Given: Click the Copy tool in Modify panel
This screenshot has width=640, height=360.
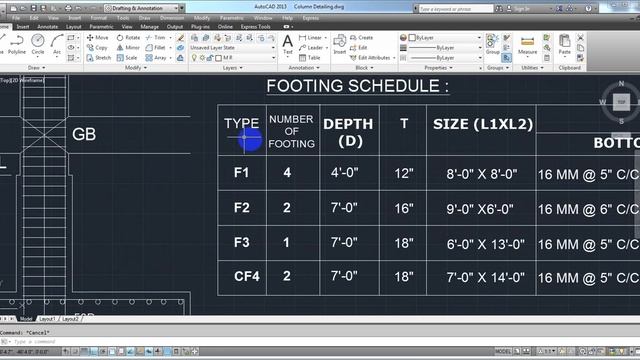Looking at the screenshot, I should (97, 48).
